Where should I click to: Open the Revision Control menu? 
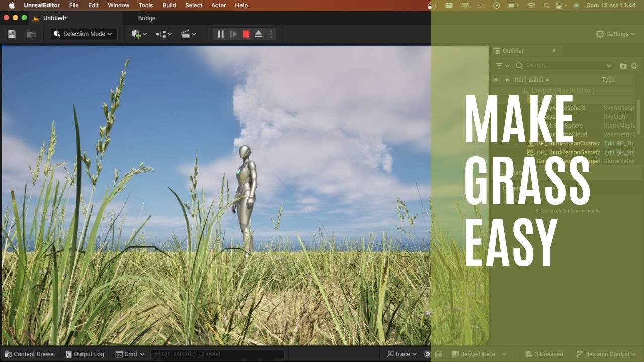[606, 354]
